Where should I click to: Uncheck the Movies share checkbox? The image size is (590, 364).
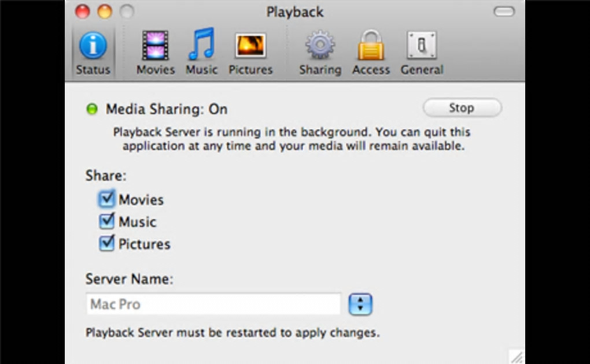(106, 200)
